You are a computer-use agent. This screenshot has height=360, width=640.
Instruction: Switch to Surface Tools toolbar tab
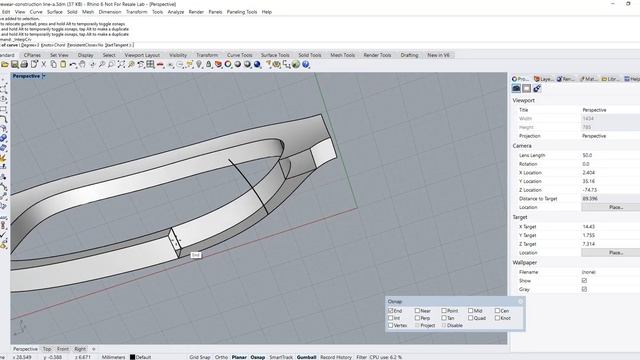coord(275,55)
